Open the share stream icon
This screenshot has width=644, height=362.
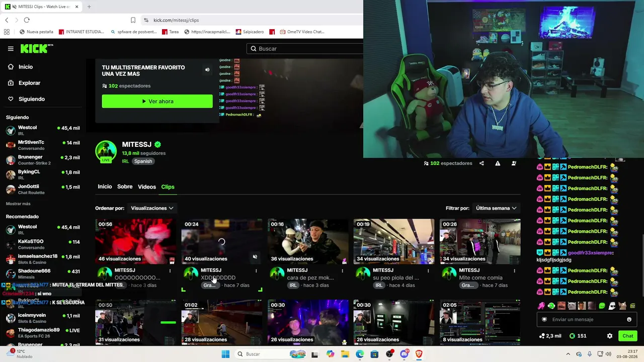click(x=481, y=163)
